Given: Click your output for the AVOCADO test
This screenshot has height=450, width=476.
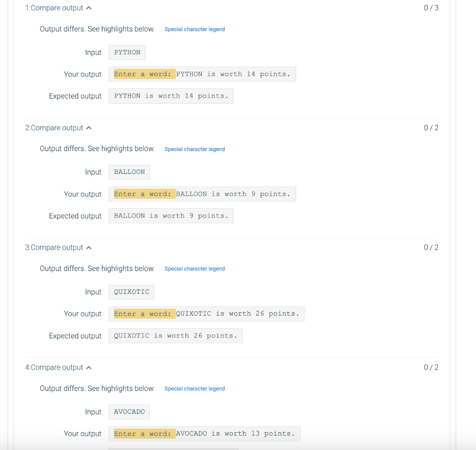Looking at the screenshot, I should [205, 434].
